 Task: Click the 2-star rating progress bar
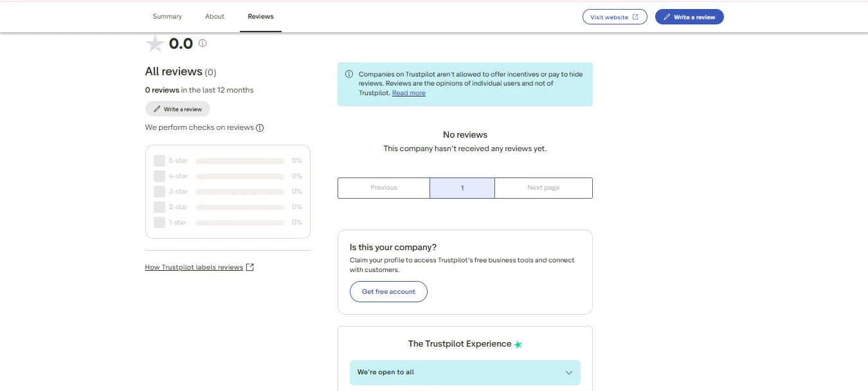240,207
